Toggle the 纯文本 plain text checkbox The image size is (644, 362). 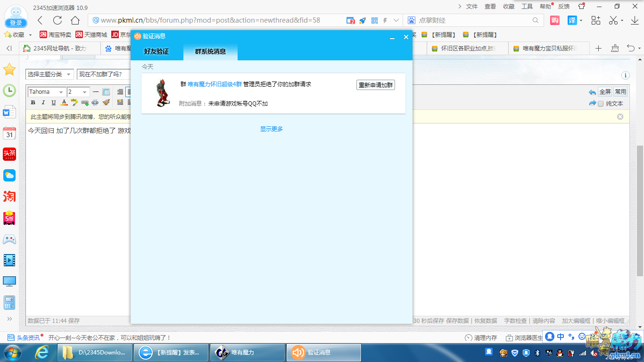[601, 104]
